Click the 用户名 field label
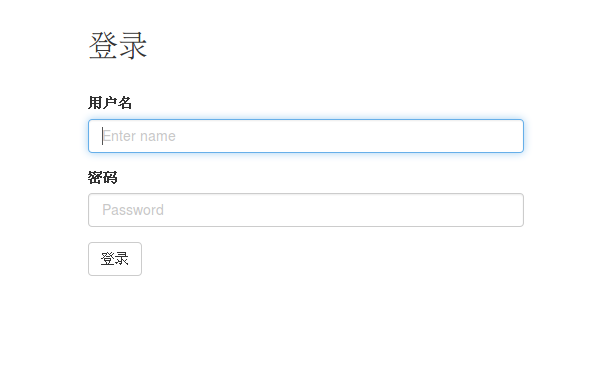The height and width of the screenshot is (384, 604). tap(110, 103)
